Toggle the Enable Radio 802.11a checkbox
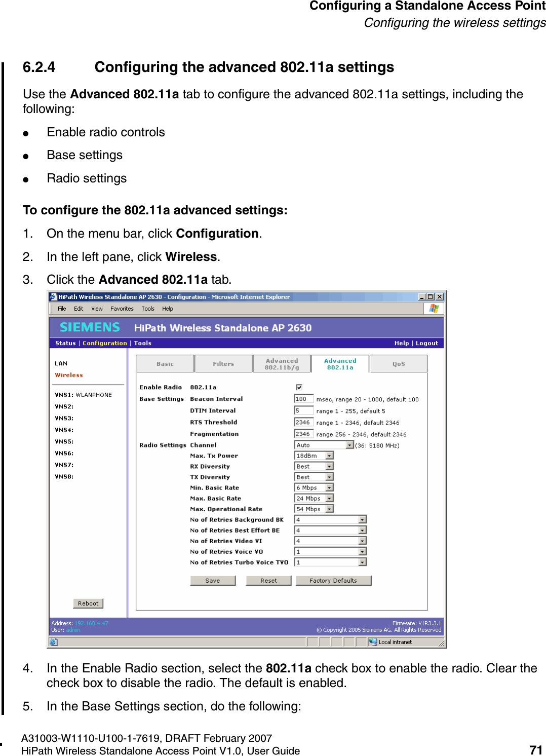 pyautogui.click(x=300, y=387)
